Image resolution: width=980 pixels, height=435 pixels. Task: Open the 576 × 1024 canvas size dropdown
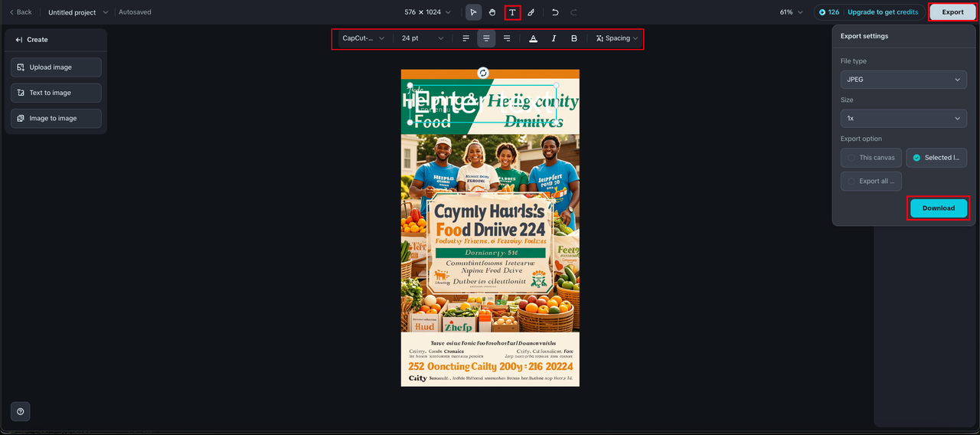point(427,12)
